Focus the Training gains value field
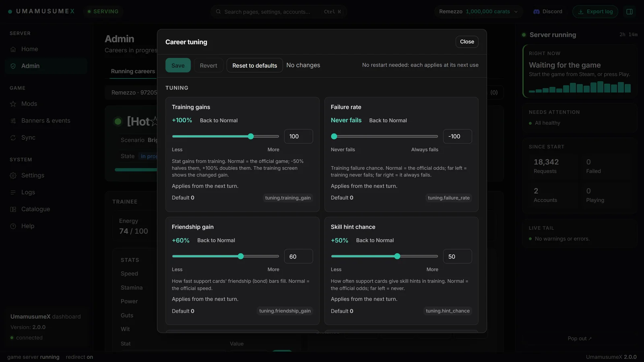This screenshot has height=362, width=644. coord(299,136)
